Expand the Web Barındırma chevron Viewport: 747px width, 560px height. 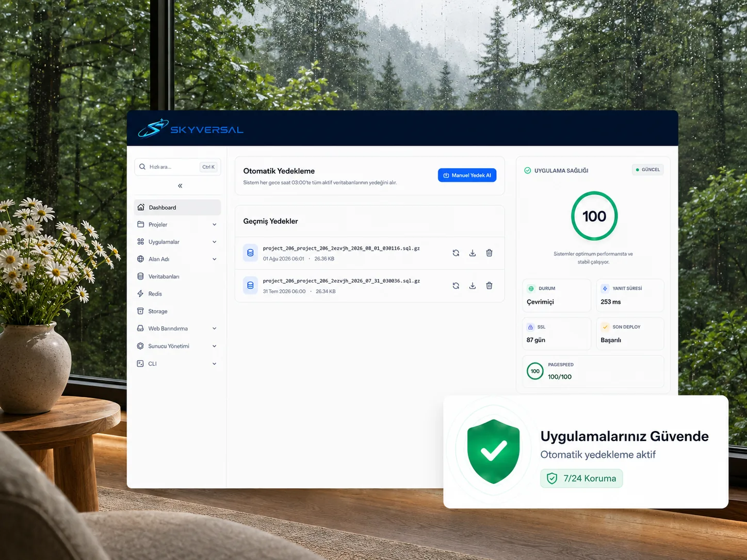(x=215, y=328)
